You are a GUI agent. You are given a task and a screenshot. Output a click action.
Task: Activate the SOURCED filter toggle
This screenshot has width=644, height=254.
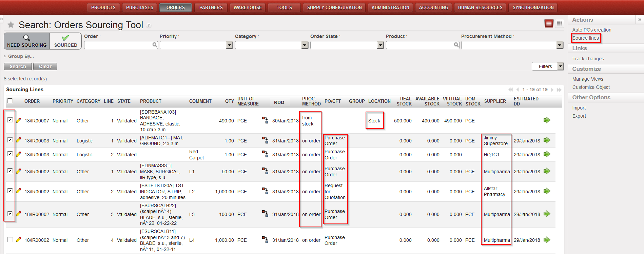pyautogui.click(x=65, y=41)
